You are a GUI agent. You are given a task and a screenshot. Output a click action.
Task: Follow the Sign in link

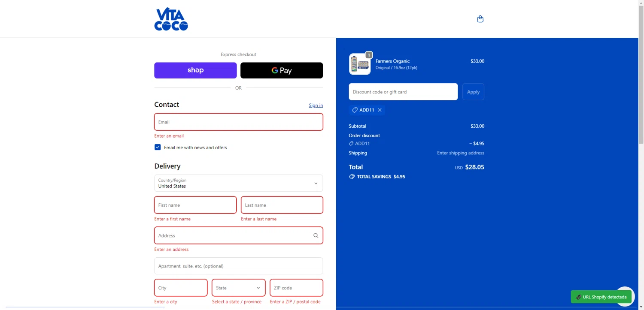pos(316,105)
